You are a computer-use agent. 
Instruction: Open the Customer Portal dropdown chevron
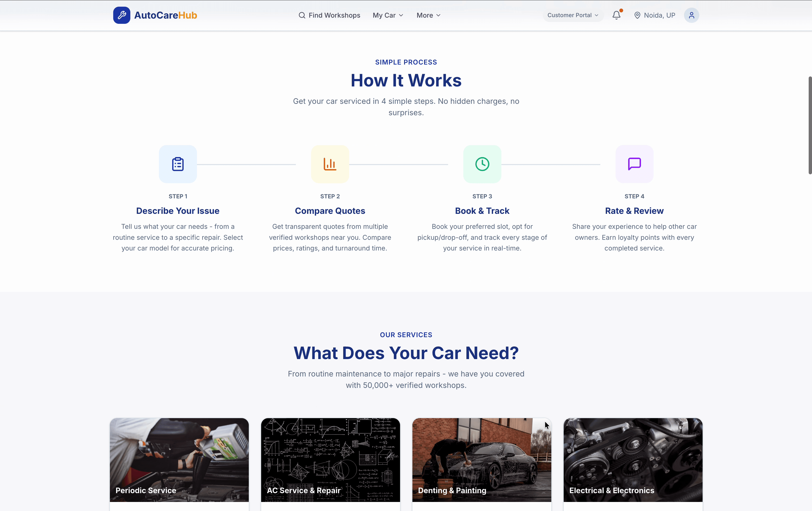click(x=597, y=15)
